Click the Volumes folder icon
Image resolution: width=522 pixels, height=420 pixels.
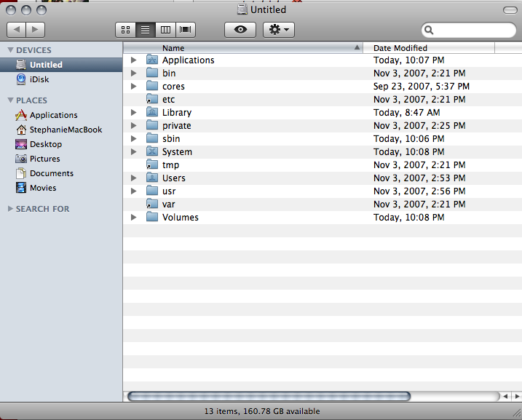152,217
